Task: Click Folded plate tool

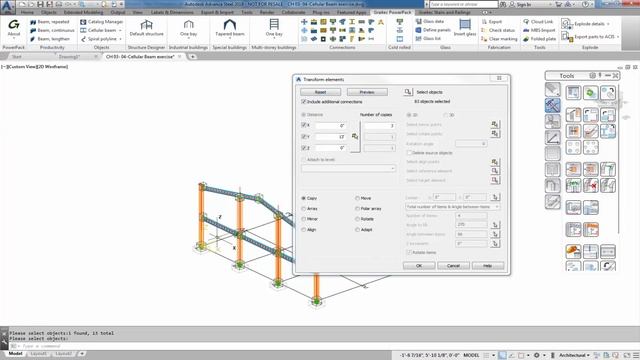Action: pyautogui.click(x=539, y=39)
